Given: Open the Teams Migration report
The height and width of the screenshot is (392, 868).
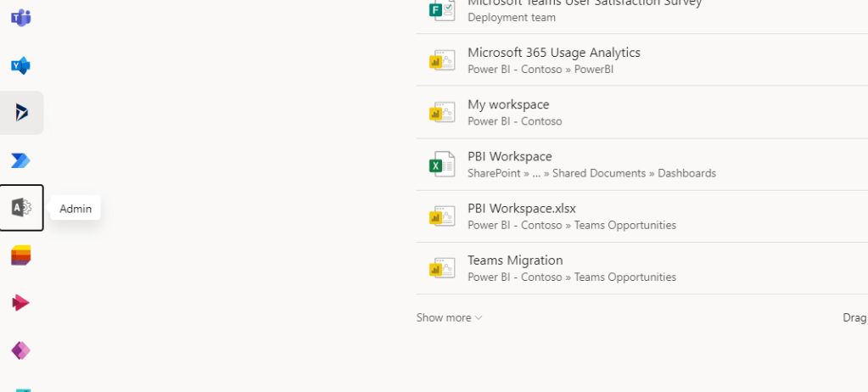Looking at the screenshot, I should tap(514, 260).
